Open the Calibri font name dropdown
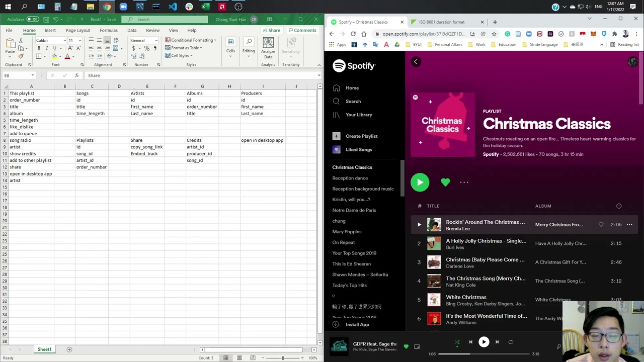Image resolution: width=644 pixels, height=362 pixels. point(64,40)
